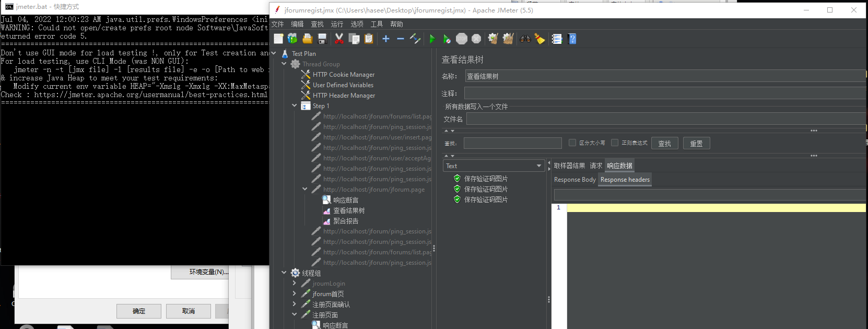The image size is (868, 329).
Task: Collapse the Test Plan root node
Action: pyautogui.click(x=274, y=53)
